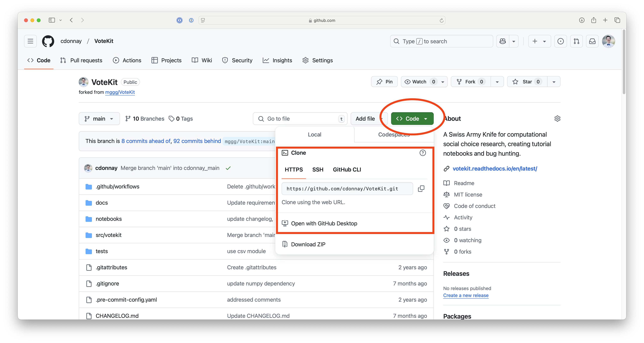
Task: View the 8 commits ahead link
Action: click(x=146, y=141)
